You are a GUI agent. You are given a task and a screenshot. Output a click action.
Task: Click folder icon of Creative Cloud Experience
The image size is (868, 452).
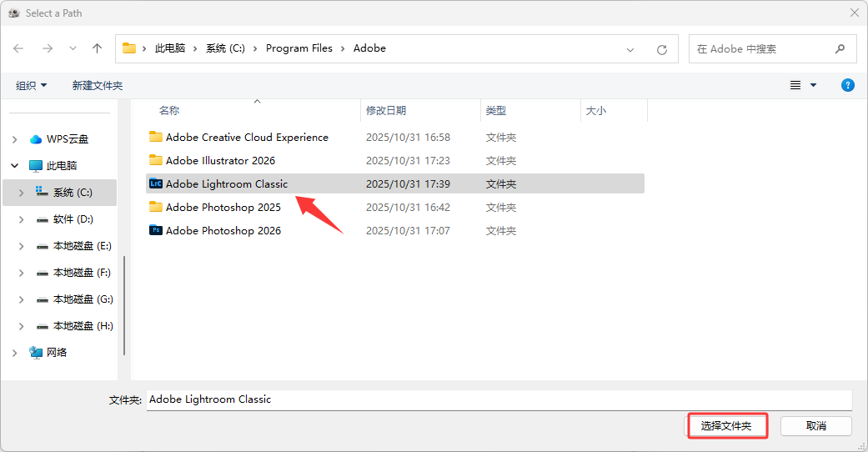coord(156,137)
